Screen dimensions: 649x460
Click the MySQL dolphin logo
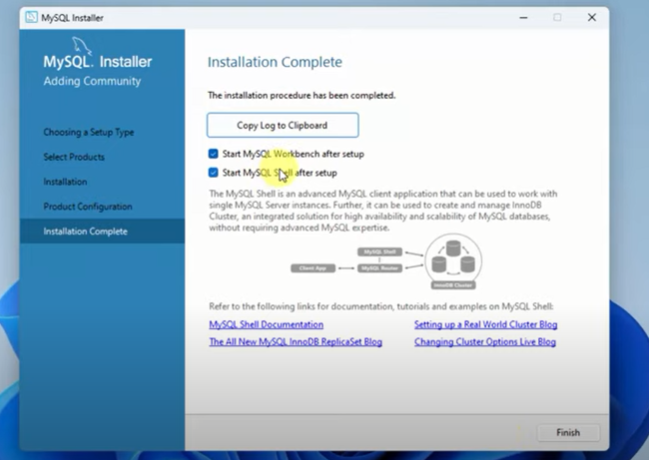tap(82, 45)
